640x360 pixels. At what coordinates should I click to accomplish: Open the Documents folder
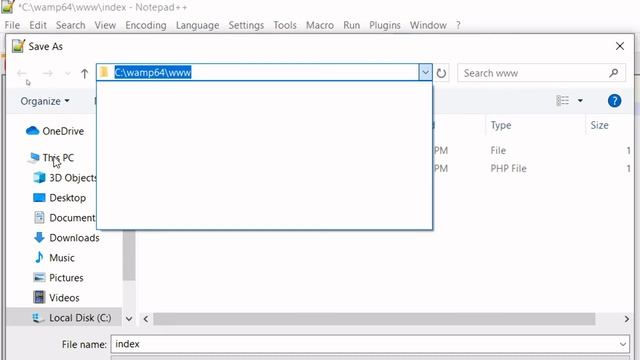(x=64, y=218)
